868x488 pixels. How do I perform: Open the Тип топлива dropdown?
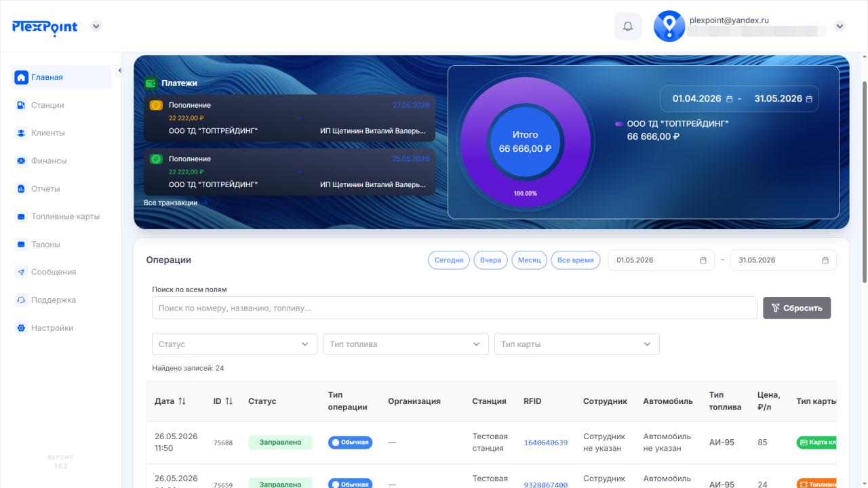click(406, 344)
